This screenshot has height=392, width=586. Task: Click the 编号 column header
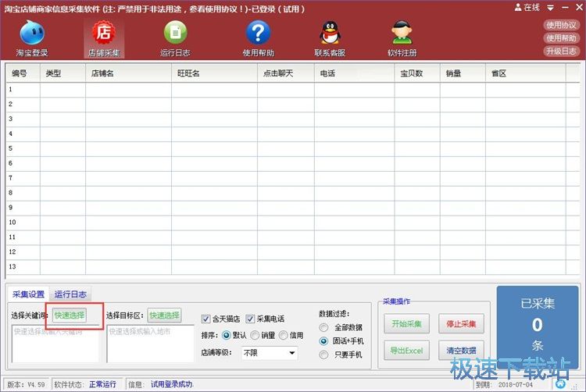point(23,73)
